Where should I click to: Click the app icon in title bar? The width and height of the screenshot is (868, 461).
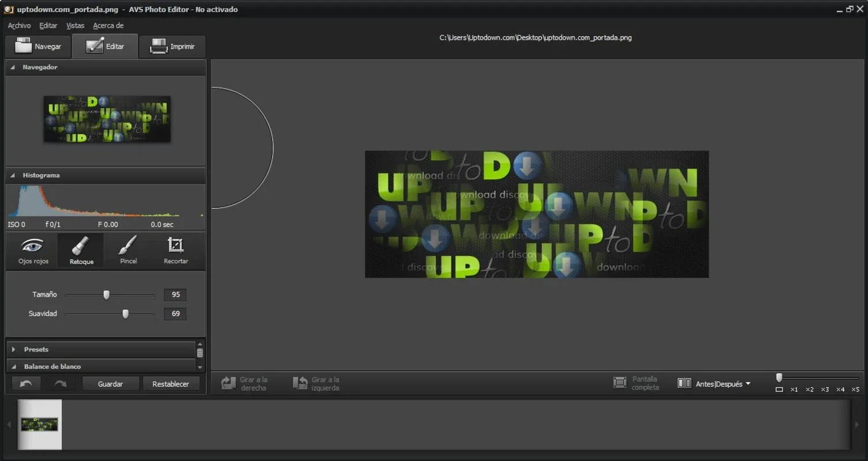coord(9,9)
